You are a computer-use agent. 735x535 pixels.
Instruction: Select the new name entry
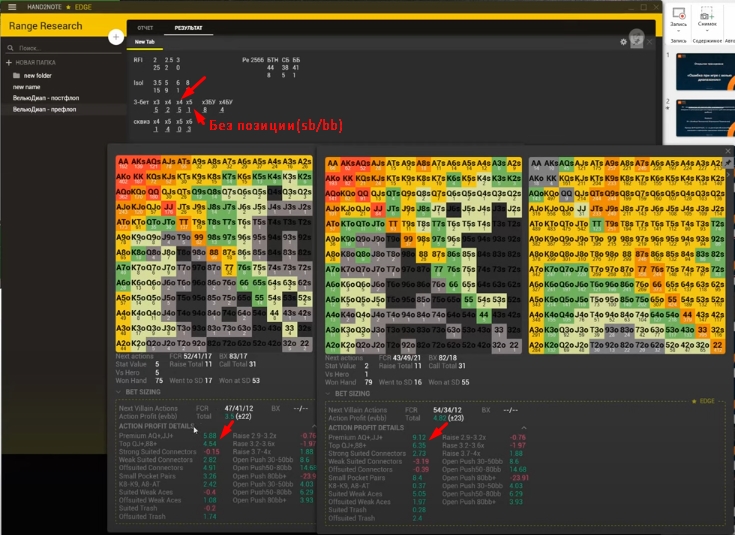pos(26,87)
